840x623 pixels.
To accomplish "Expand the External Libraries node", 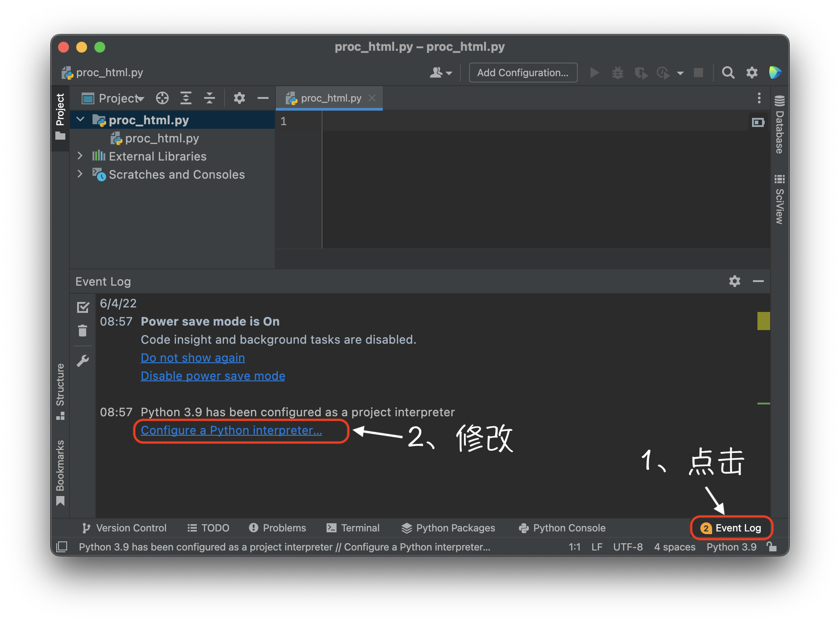I will tap(80, 156).
